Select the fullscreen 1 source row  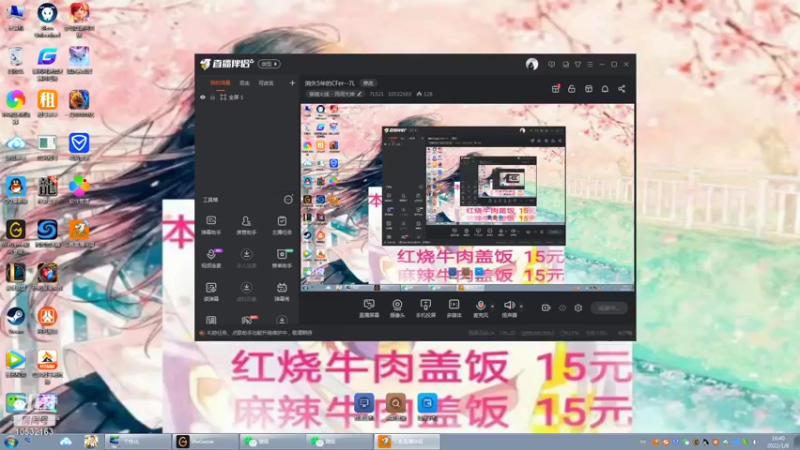point(247,97)
